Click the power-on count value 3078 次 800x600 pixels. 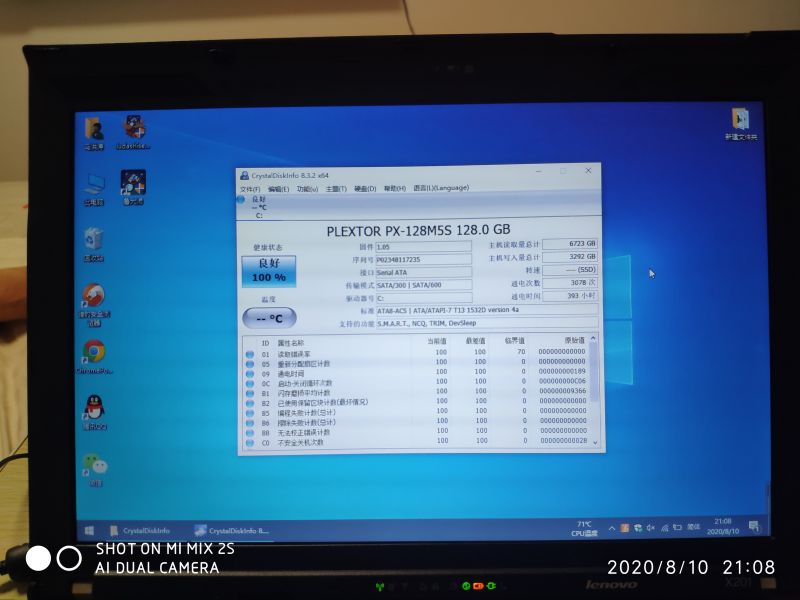click(570, 283)
